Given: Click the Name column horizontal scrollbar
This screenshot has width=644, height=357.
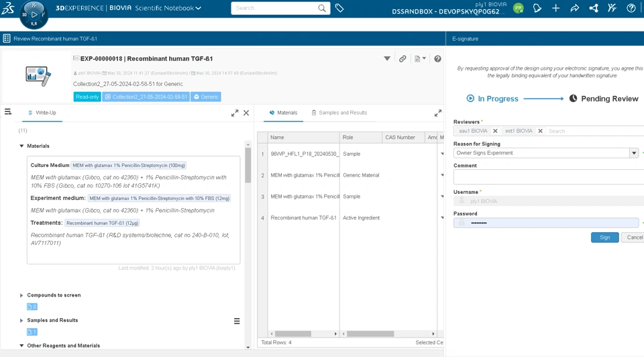Looking at the screenshot, I should point(293,334).
